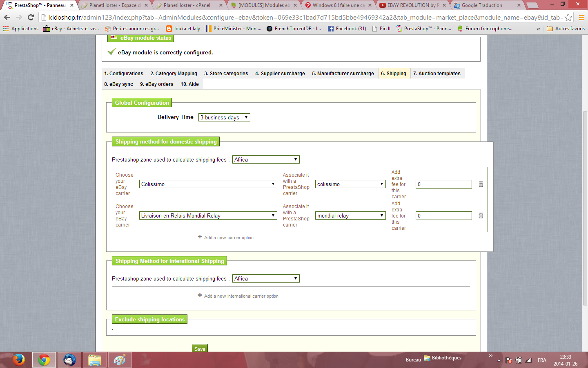The width and height of the screenshot is (588, 368).
Task: Go back to the previous page
Action: 7,18
